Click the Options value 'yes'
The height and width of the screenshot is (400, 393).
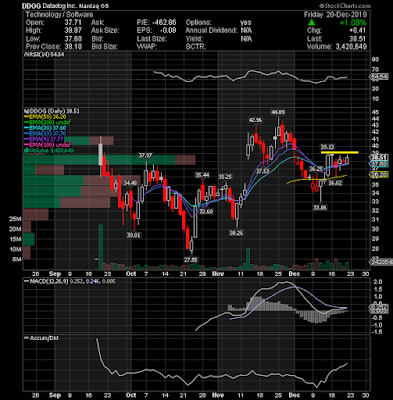coord(246,23)
